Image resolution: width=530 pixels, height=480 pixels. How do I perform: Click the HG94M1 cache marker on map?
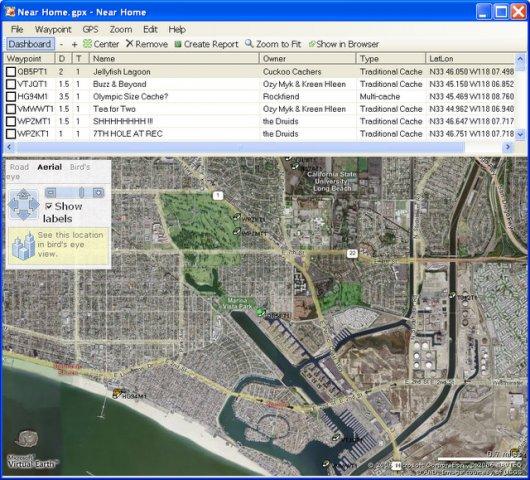[117, 393]
